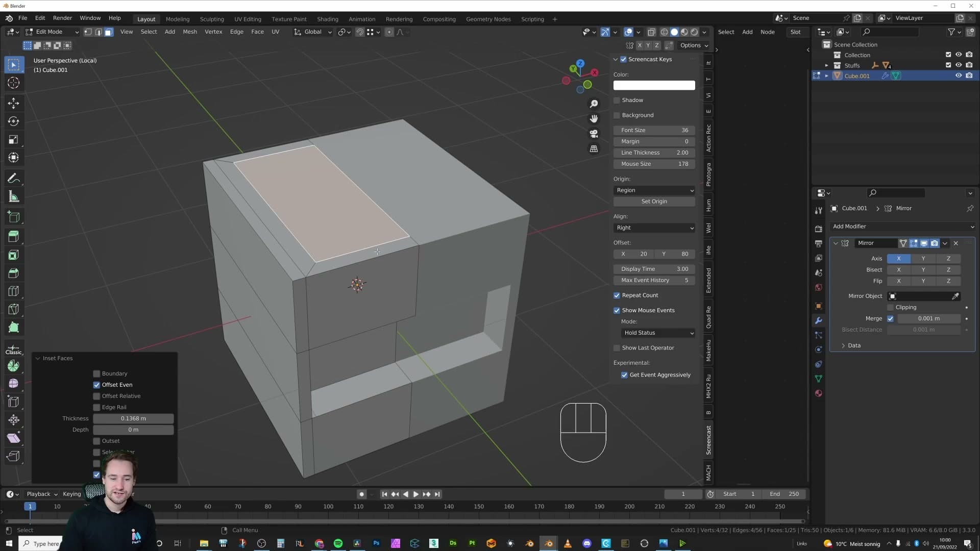Open Add Modifier dropdown
Screen dimensions: 980x551
click(x=902, y=227)
